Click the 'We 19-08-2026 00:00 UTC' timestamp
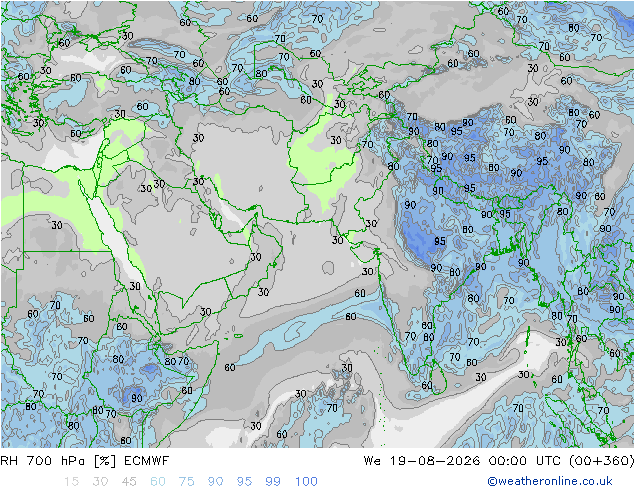This screenshot has height=490, width=634. coord(464,461)
